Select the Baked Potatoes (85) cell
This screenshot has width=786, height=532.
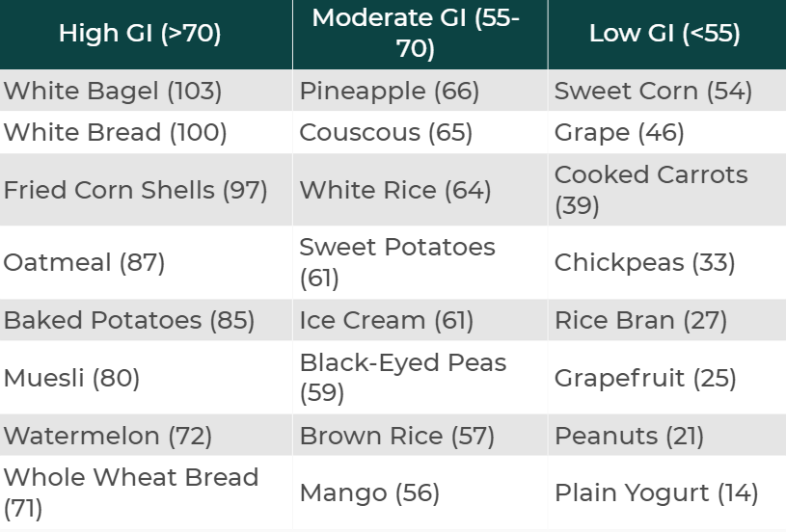click(x=129, y=320)
